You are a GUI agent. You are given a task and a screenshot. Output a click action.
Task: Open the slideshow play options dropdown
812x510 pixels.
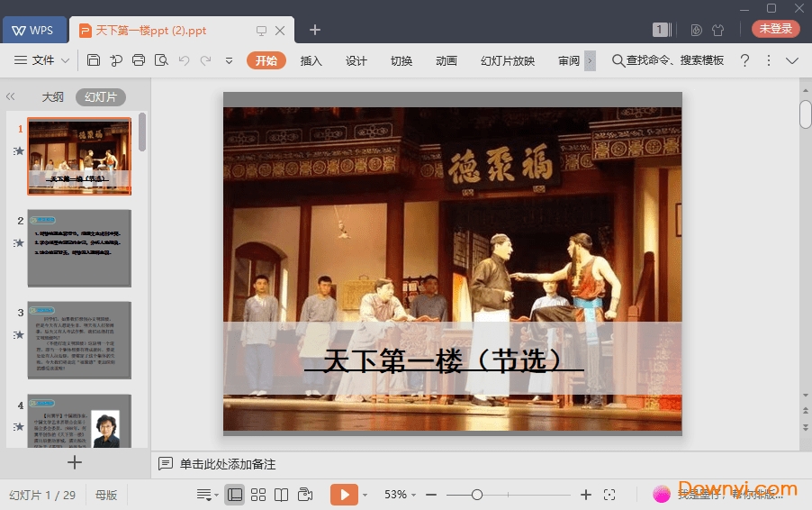coord(365,495)
